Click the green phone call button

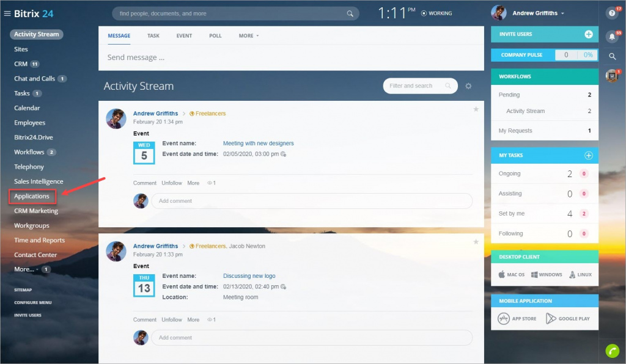[x=612, y=351]
